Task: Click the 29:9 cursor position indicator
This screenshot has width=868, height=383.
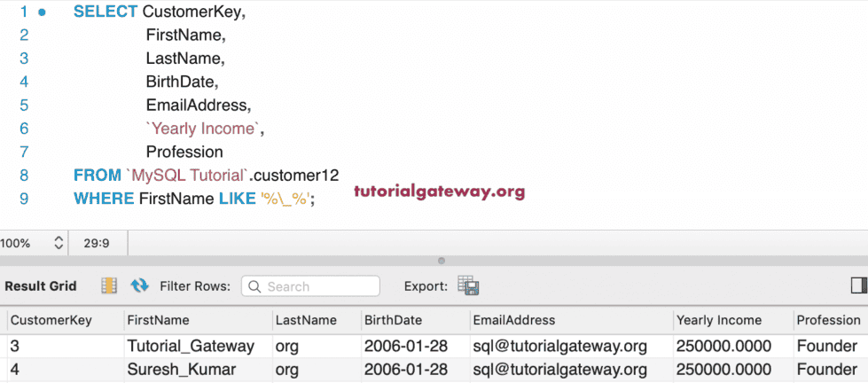Action: point(97,243)
